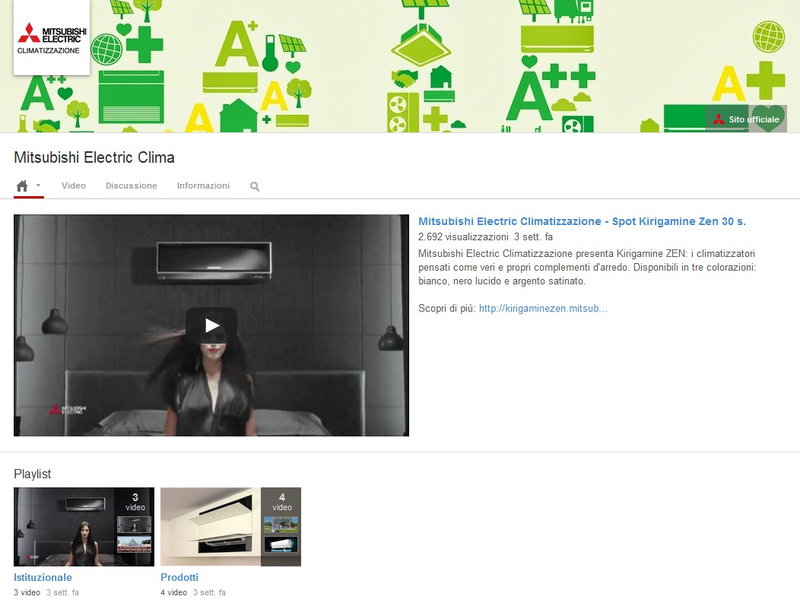800x606 pixels.
Task: Open the Prodotti playlist thumbnail
Action: coord(231,526)
